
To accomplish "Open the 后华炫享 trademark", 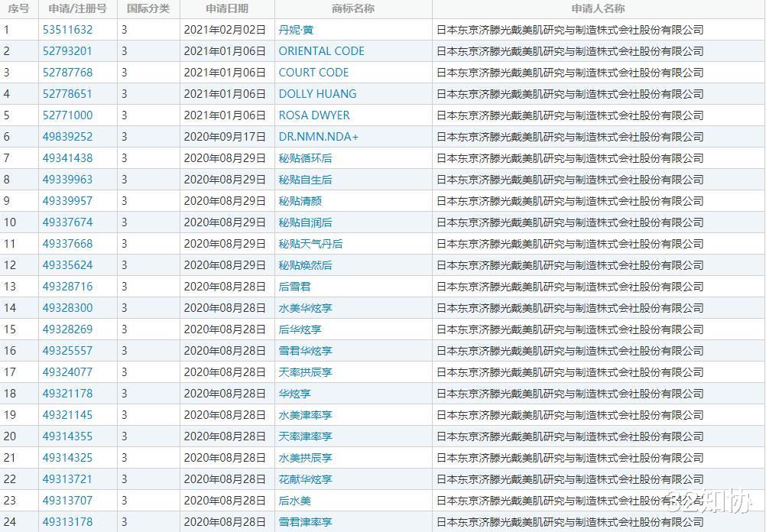I will [x=300, y=329].
